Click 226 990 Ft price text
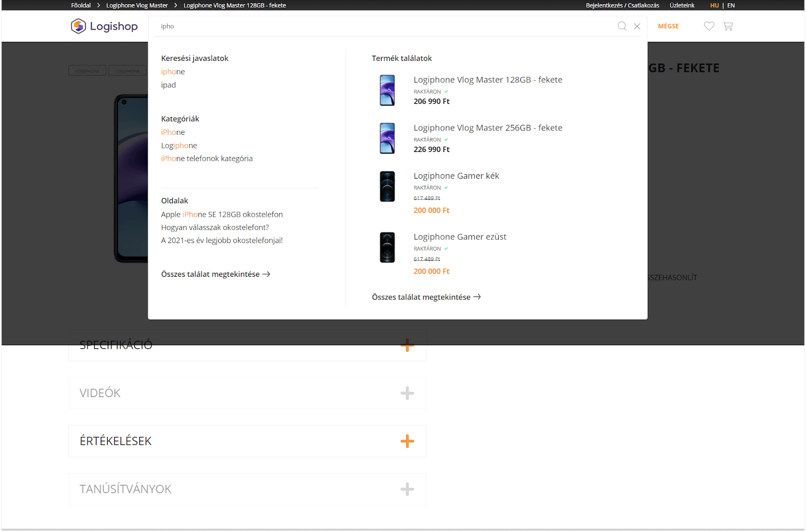This screenshot has width=806, height=532. (431, 149)
